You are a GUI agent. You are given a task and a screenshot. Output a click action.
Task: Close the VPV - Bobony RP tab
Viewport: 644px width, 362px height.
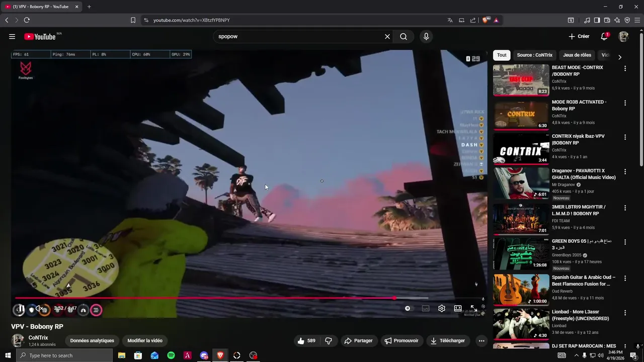pos(76,7)
